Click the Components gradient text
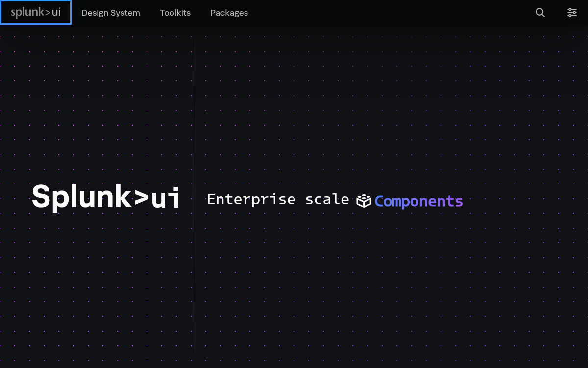This screenshot has width=588, height=368. [x=418, y=201]
